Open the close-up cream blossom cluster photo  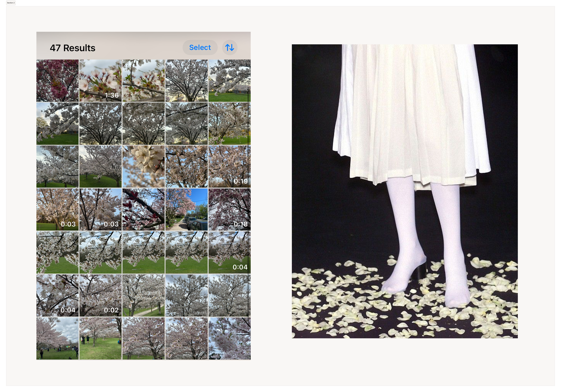[x=143, y=167]
